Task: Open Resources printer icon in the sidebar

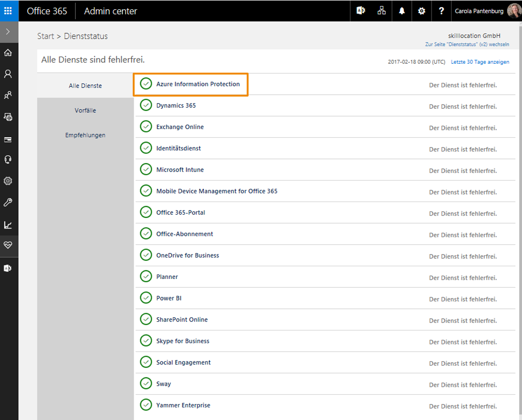Action: click(x=8, y=117)
